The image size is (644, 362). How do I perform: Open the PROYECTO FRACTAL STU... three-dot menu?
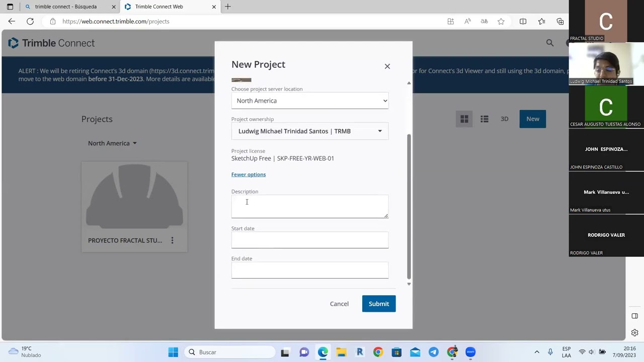172,240
